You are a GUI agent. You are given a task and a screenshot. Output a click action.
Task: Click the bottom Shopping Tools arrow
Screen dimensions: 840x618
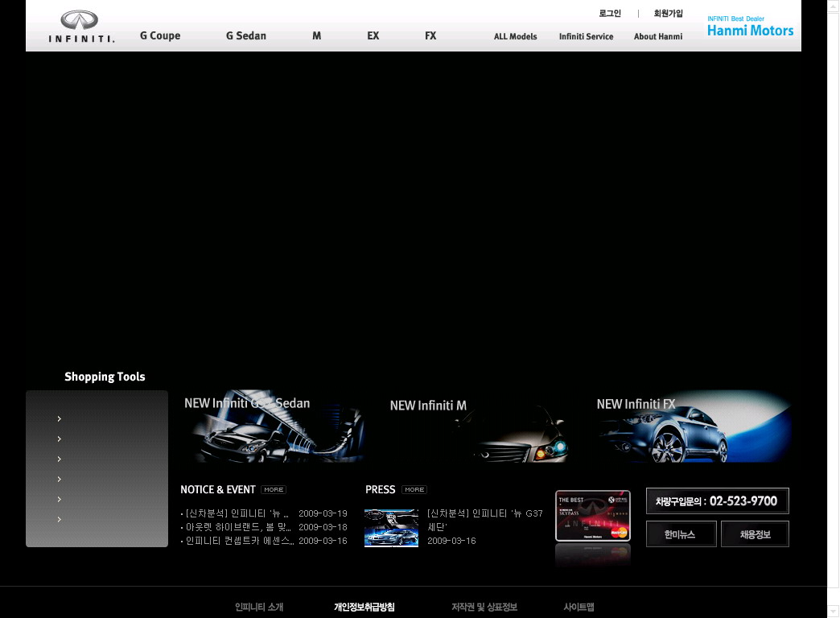click(x=59, y=519)
